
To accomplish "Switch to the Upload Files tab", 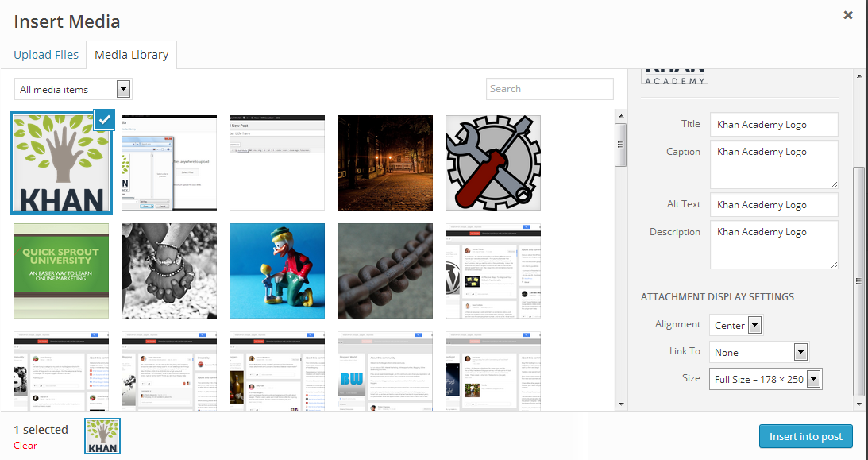I will 46,55.
